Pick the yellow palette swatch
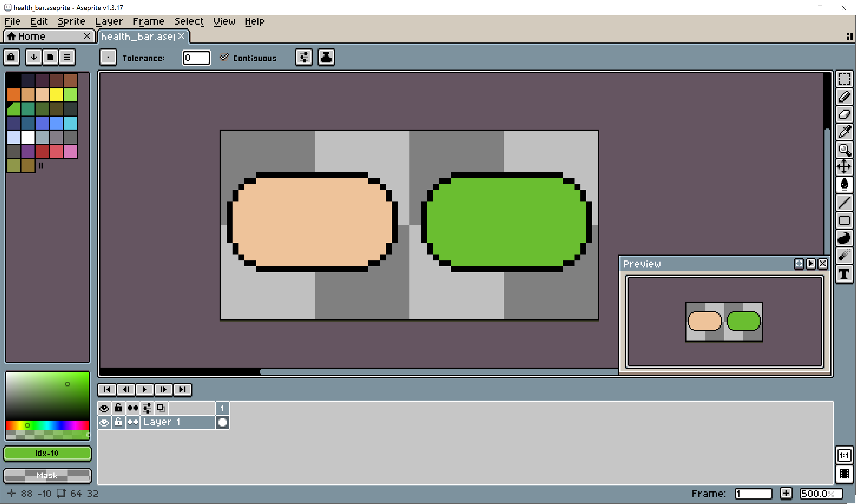856x504 pixels. click(x=56, y=95)
